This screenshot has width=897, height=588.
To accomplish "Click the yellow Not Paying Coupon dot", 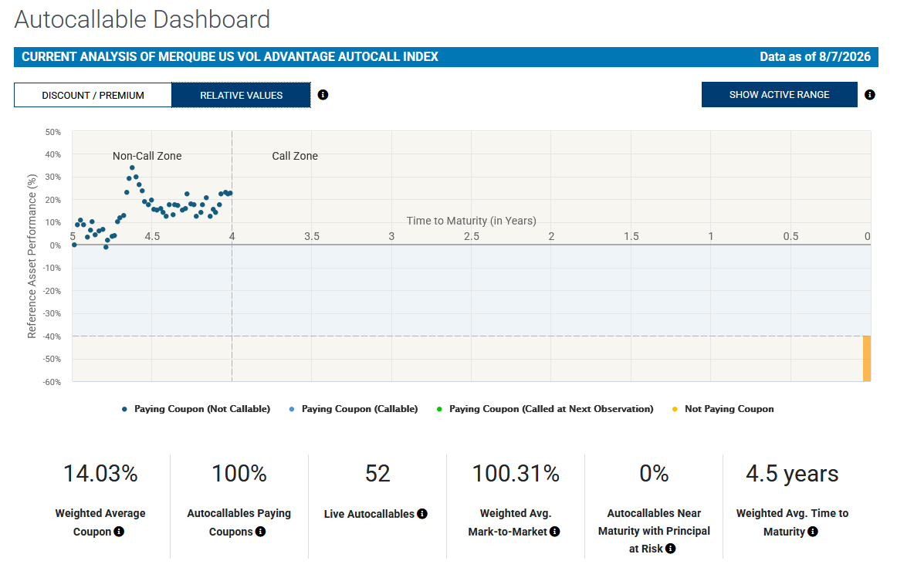I will pyautogui.click(x=675, y=410).
